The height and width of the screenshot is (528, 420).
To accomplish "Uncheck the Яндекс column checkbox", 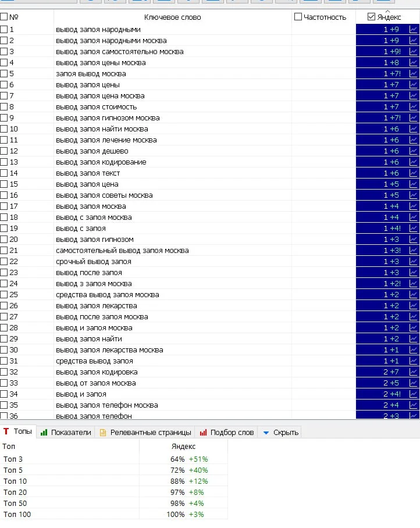I will 371,17.
